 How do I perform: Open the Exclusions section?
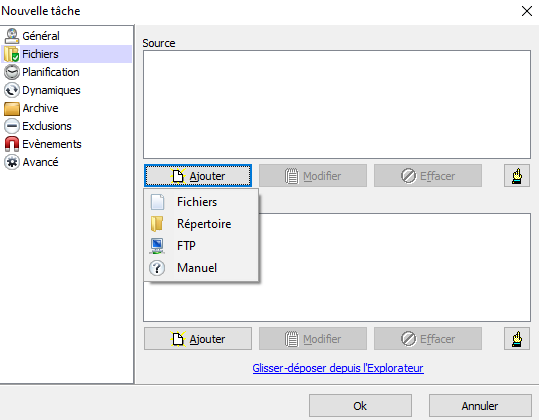click(67, 126)
